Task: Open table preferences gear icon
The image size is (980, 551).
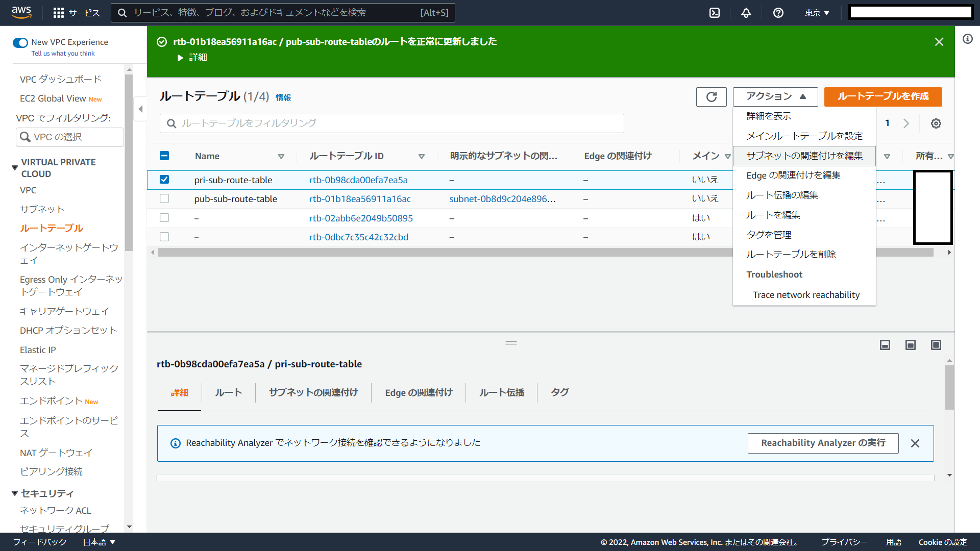Action: [x=936, y=123]
